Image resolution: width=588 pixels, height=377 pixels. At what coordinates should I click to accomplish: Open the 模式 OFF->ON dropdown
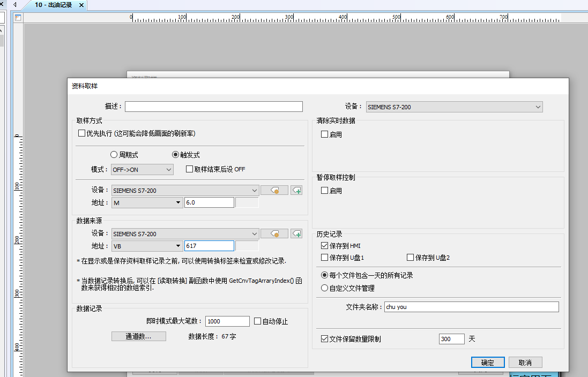142,169
